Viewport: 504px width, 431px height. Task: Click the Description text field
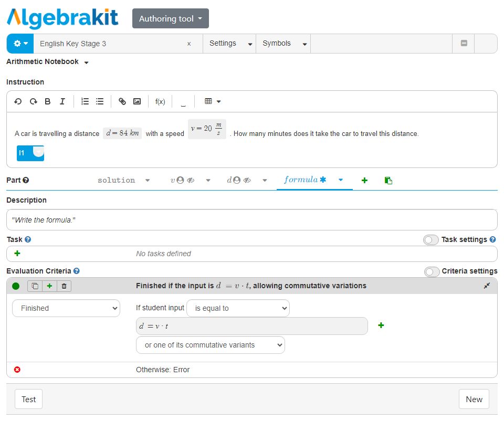(x=251, y=220)
